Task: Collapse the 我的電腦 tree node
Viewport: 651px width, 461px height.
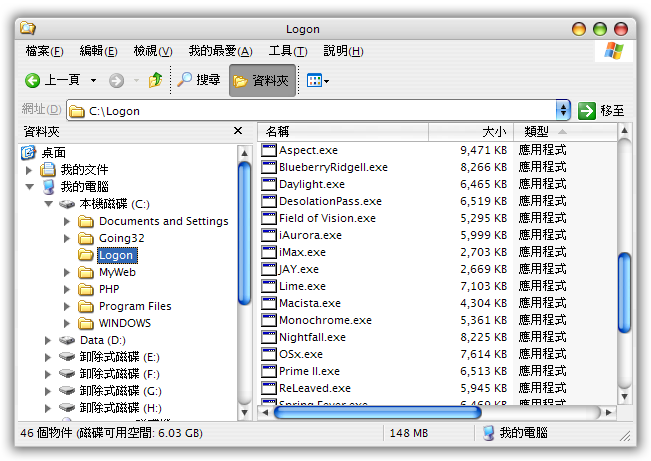Action: click(x=29, y=187)
